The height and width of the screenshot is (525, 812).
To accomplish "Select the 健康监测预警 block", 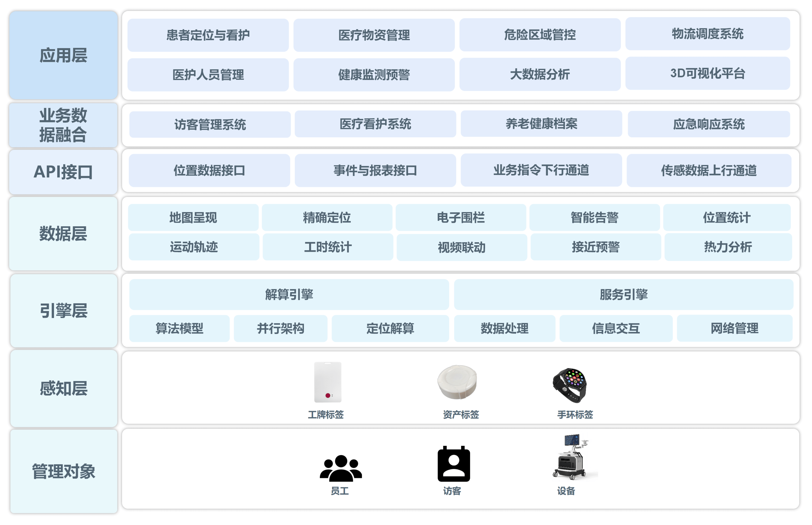I will 374,75.
